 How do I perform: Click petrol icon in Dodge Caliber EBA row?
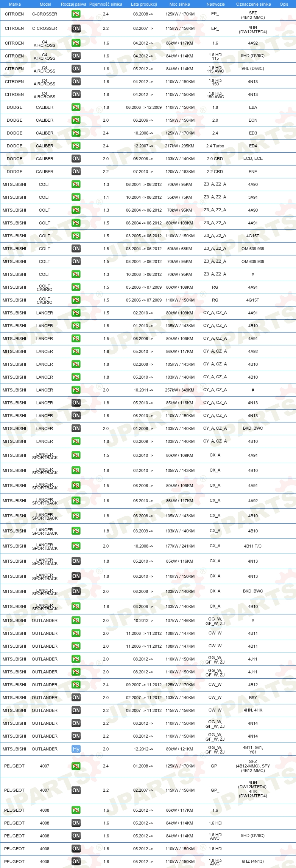tap(76, 107)
